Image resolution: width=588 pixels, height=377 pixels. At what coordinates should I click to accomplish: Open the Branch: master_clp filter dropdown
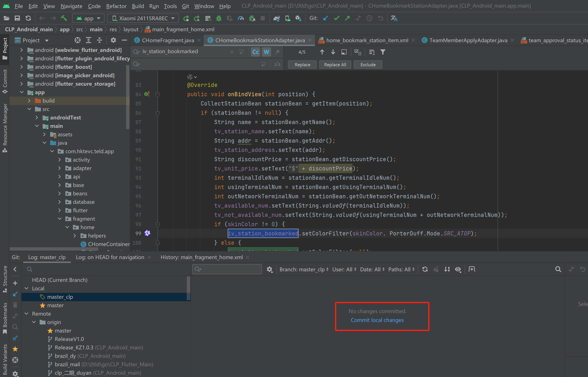coord(304,269)
